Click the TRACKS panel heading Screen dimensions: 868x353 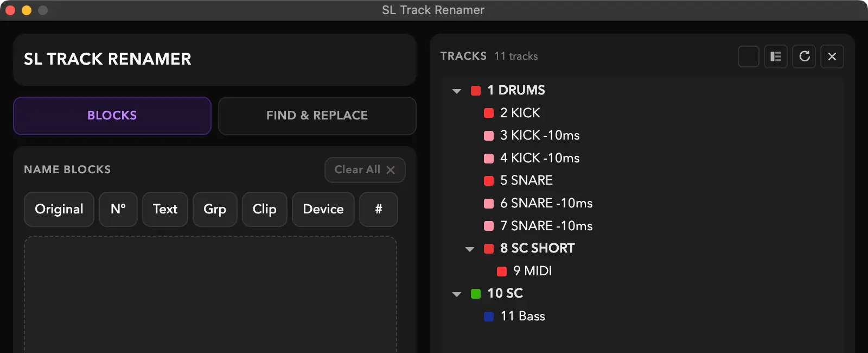point(463,56)
